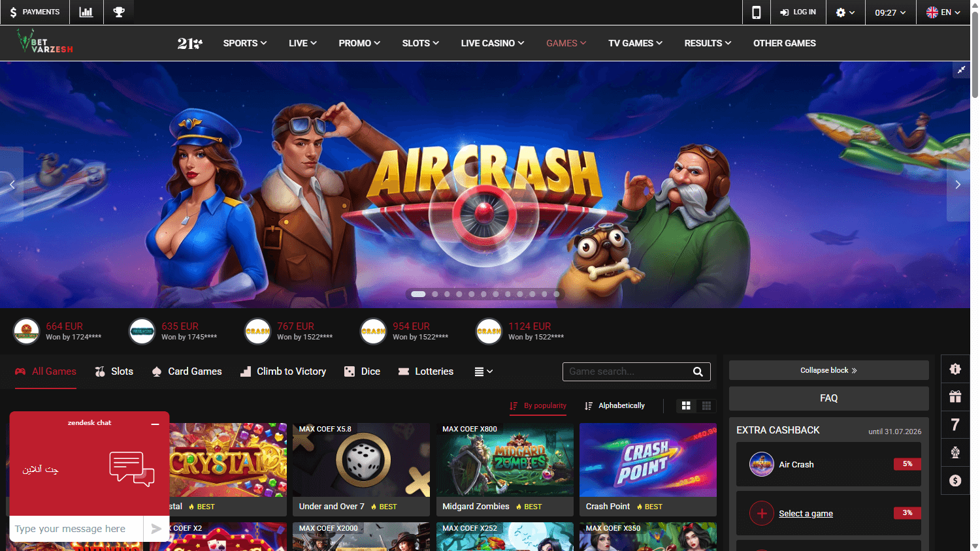Viewport: 980px width, 551px height.
Task: Open the 1124 EUR winner Crash icon
Action: [x=489, y=331]
